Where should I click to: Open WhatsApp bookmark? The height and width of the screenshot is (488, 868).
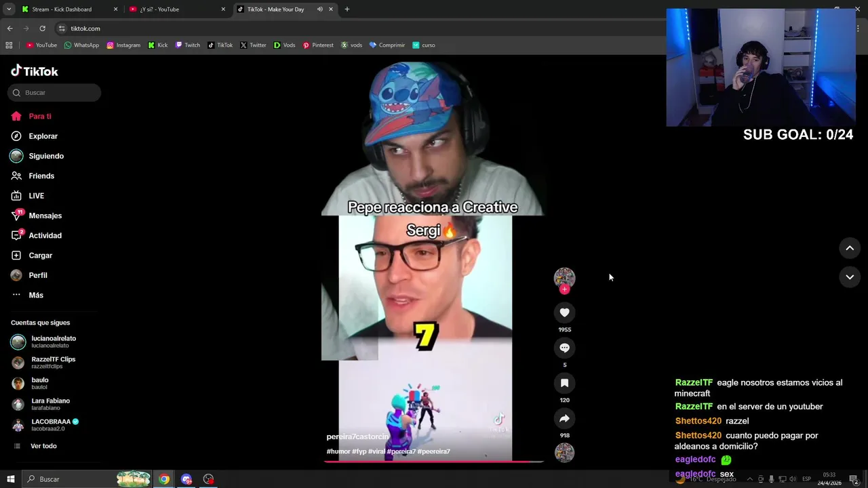click(81, 45)
